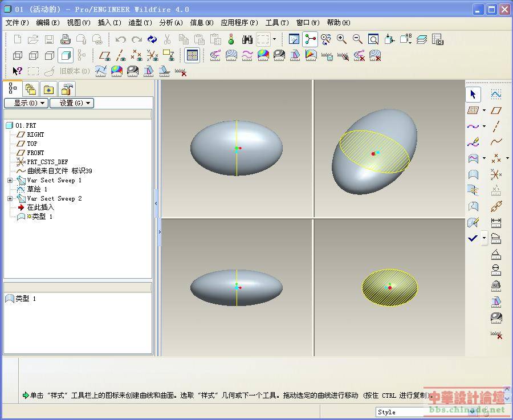Click the Print icon in the top toolbar

click(66, 39)
